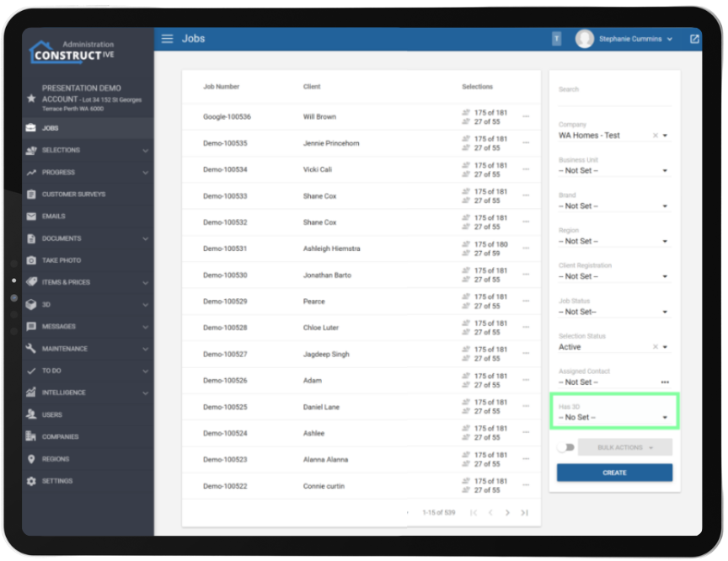Open Customer Surveys in sidebar
728x561 pixels.
point(73,195)
